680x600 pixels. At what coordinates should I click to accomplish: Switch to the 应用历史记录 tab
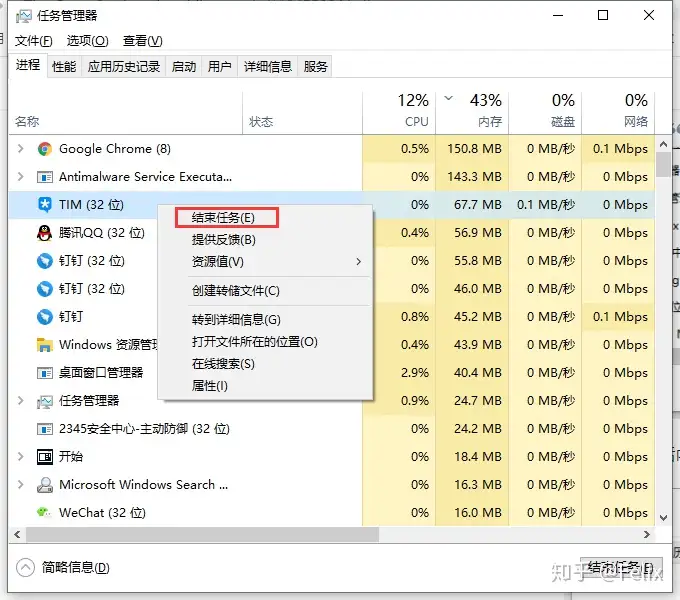pyautogui.click(x=124, y=67)
